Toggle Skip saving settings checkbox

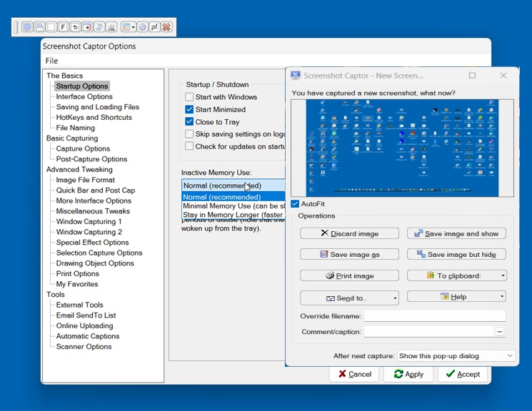tap(189, 134)
